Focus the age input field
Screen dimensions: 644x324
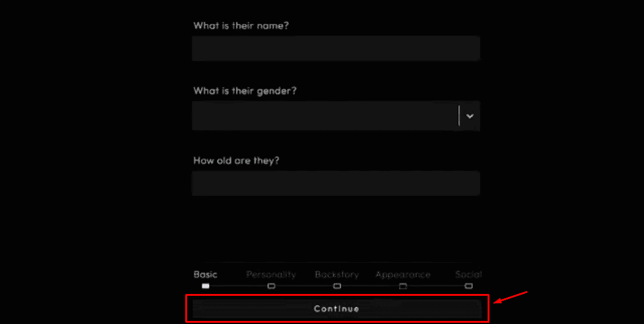(336, 183)
